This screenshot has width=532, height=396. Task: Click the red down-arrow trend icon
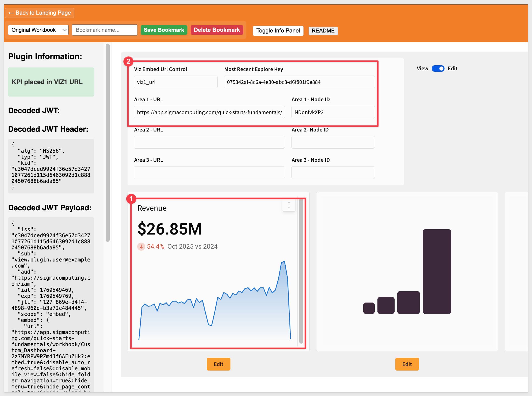[141, 246]
